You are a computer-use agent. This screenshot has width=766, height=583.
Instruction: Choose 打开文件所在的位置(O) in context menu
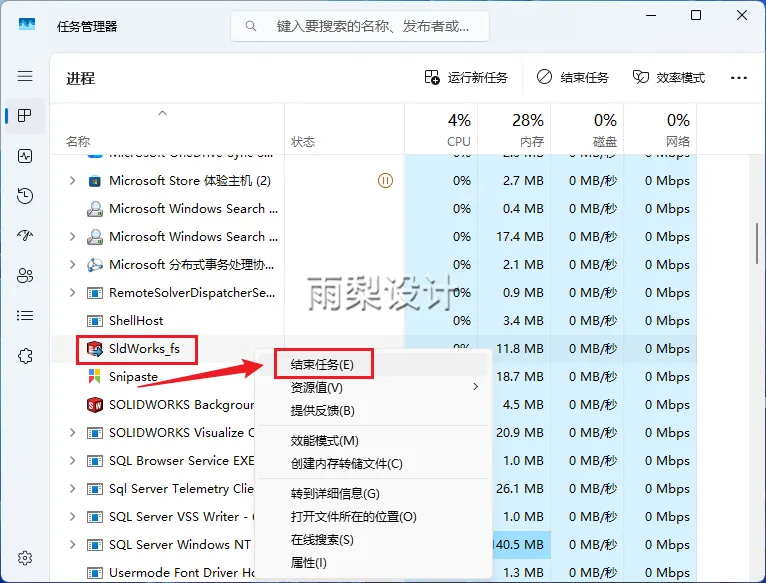(x=372, y=517)
